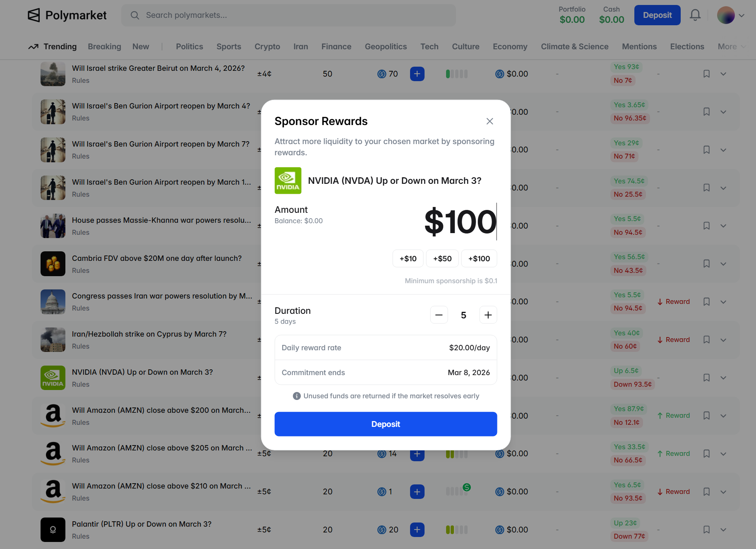Bookmark the Israel strike Greater Beirut market
Image resolution: width=756 pixels, height=549 pixels.
click(x=706, y=74)
